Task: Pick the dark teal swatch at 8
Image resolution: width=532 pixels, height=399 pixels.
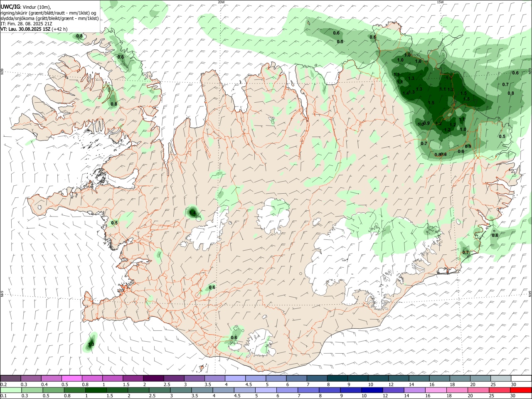Action: point(337,378)
